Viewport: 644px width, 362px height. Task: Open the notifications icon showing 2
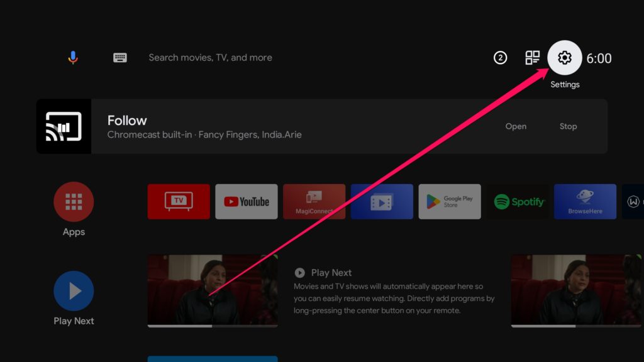(x=500, y=58)
